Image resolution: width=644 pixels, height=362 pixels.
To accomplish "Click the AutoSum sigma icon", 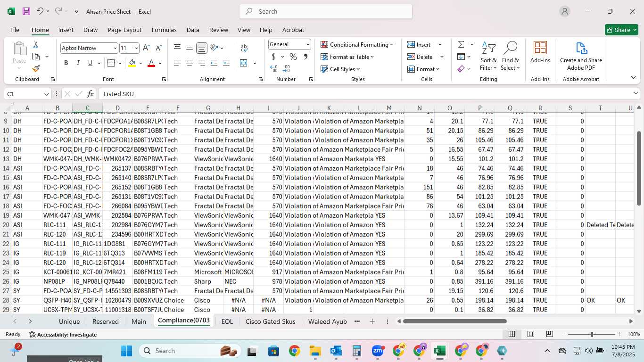I will pyautogui.click(x=461, y=44).
